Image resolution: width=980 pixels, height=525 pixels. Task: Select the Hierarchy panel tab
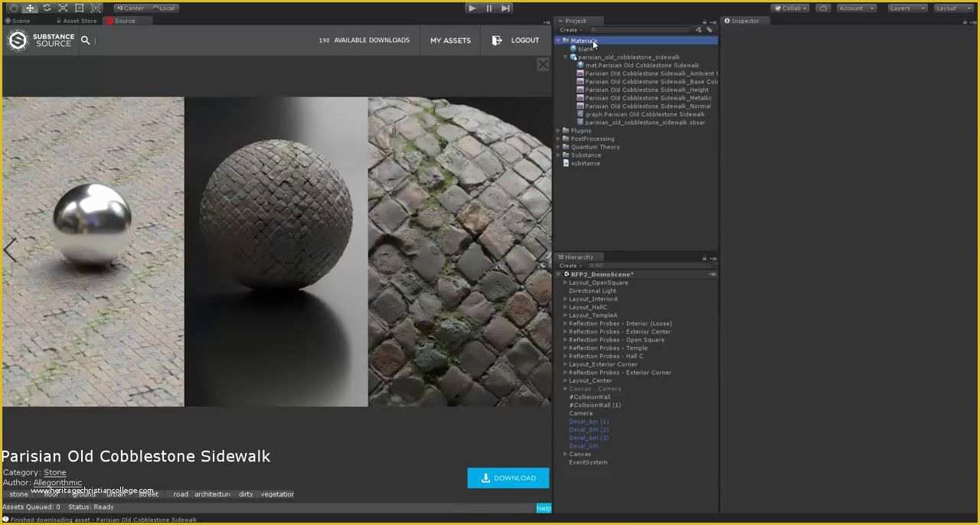point(579,257)
